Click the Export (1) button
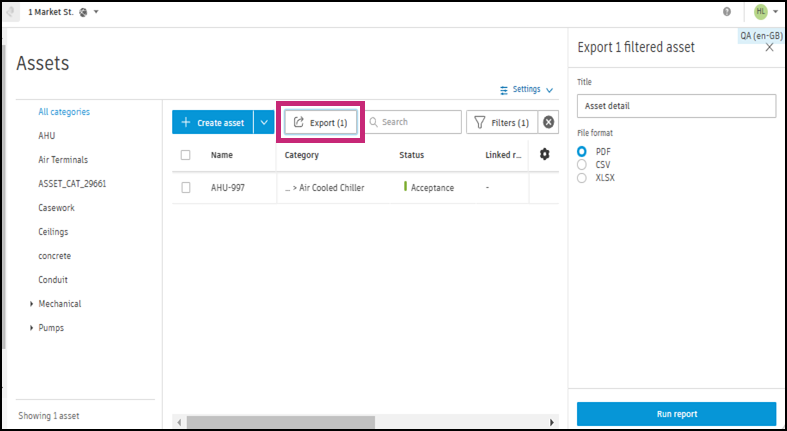The height and width of the screenshot is (431, 787). pos(321,122)
